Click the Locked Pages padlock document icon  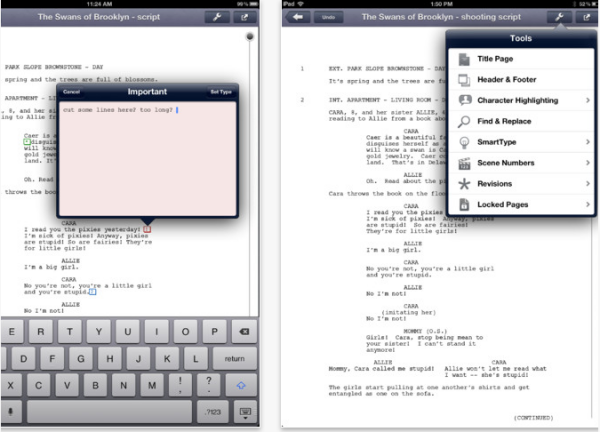click(x=464, y=204)
